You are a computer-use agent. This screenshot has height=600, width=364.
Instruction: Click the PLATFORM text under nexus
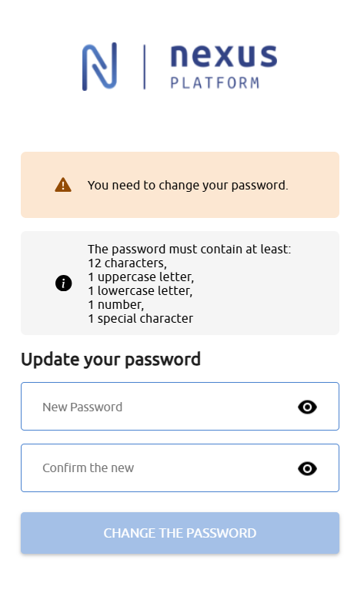pos(215,82)
